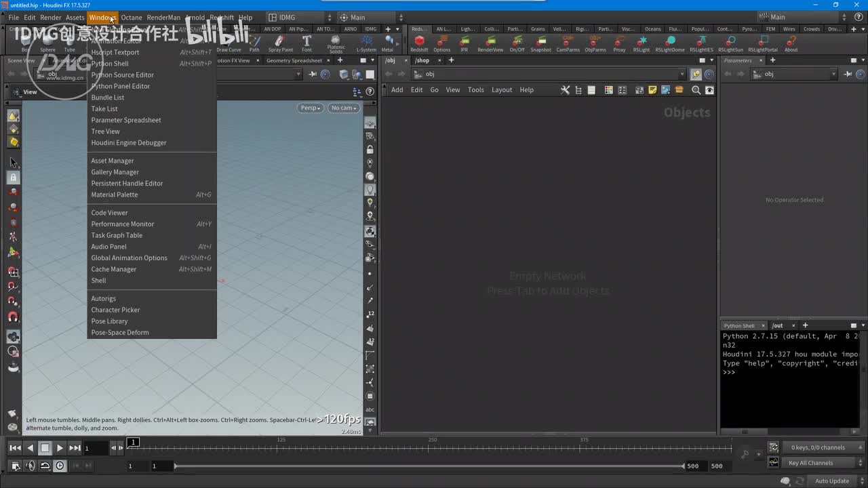Open Redshift RenderView shelf tool
Screen dimensions: 868x488
pos(490,41)
